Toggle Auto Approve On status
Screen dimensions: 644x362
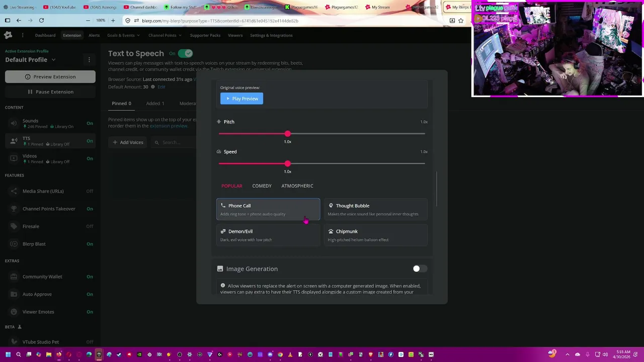tap(90, 294)
